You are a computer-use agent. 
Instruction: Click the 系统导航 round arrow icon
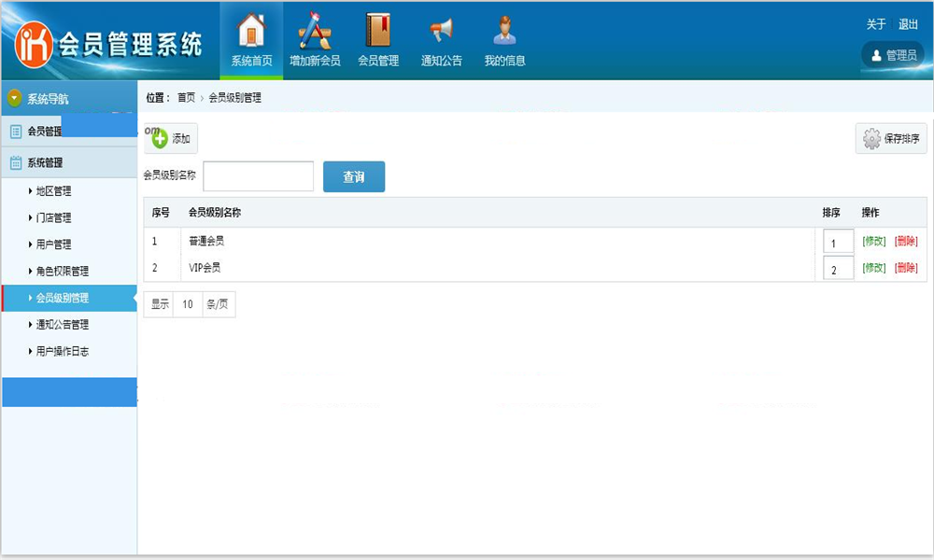(14, 99)
